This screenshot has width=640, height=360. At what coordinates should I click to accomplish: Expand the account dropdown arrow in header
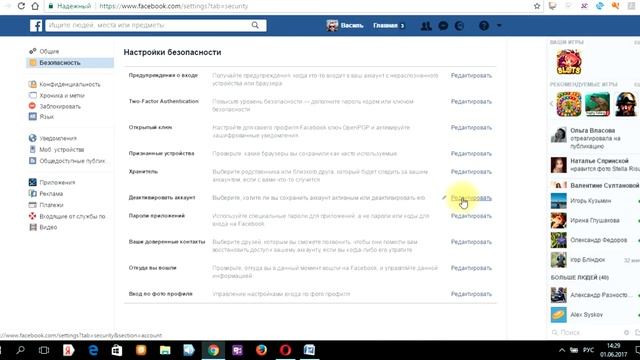click(x=499, y=25)
